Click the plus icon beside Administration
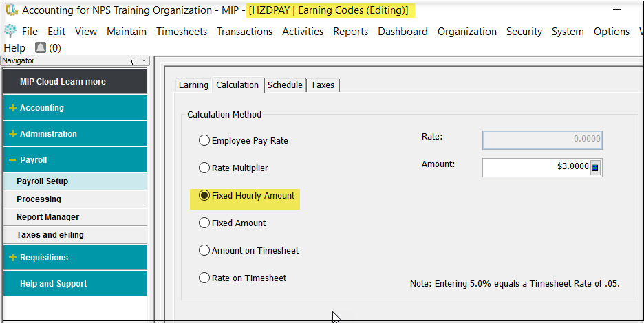This screenshot has height=323, width=644. point(12,134)
